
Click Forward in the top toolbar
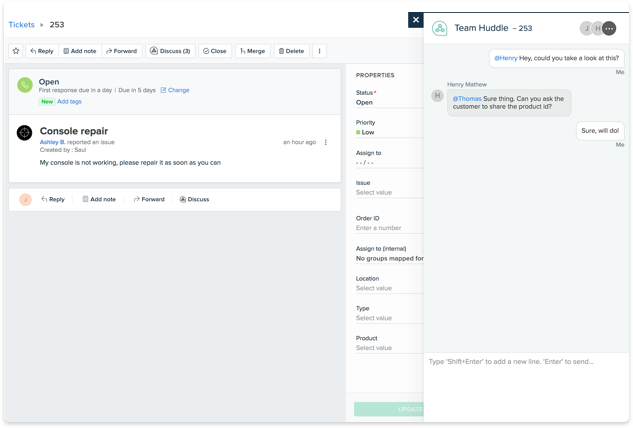coord(122,51)
